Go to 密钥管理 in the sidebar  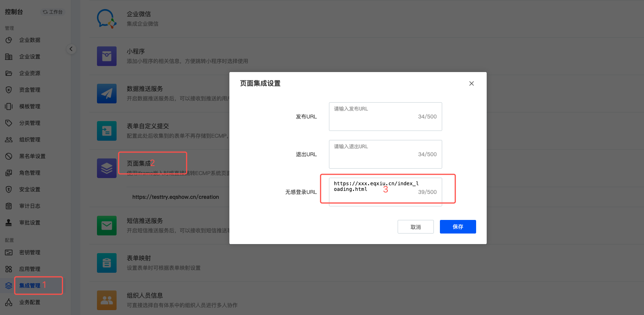click(29, 252)
